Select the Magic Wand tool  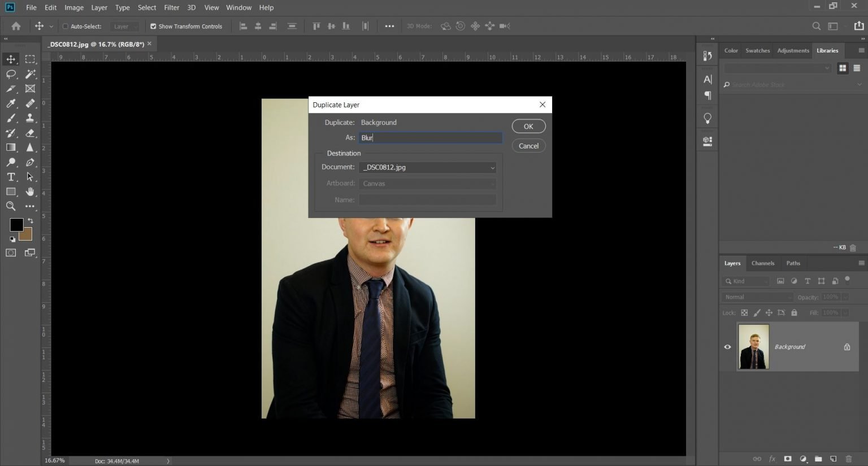pyautogui.click(x=30, y=74)
